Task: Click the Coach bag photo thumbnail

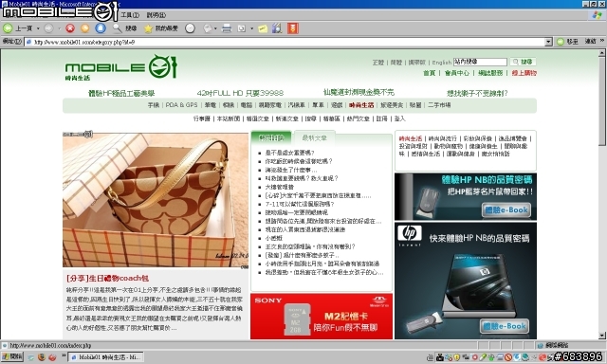Action: (x=156, y=200)
